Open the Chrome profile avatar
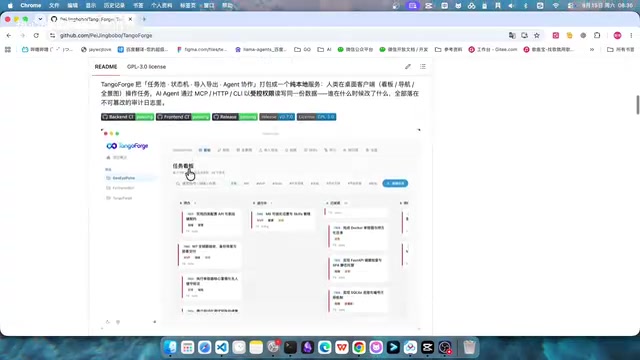Viewport: 640px width, 360px height. coord(617,36)
